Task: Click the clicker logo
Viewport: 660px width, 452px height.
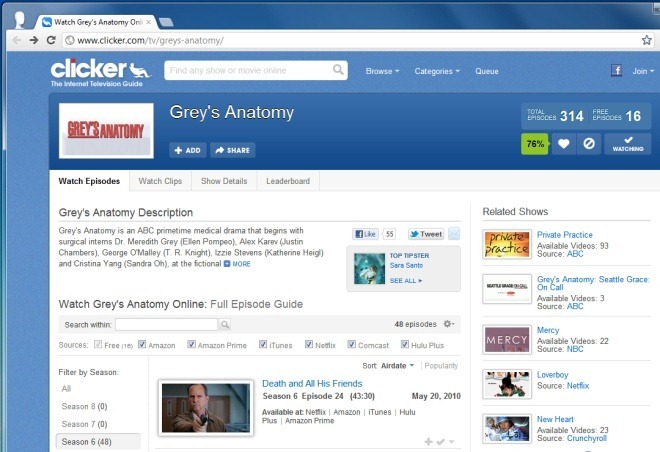Action: 101,72
